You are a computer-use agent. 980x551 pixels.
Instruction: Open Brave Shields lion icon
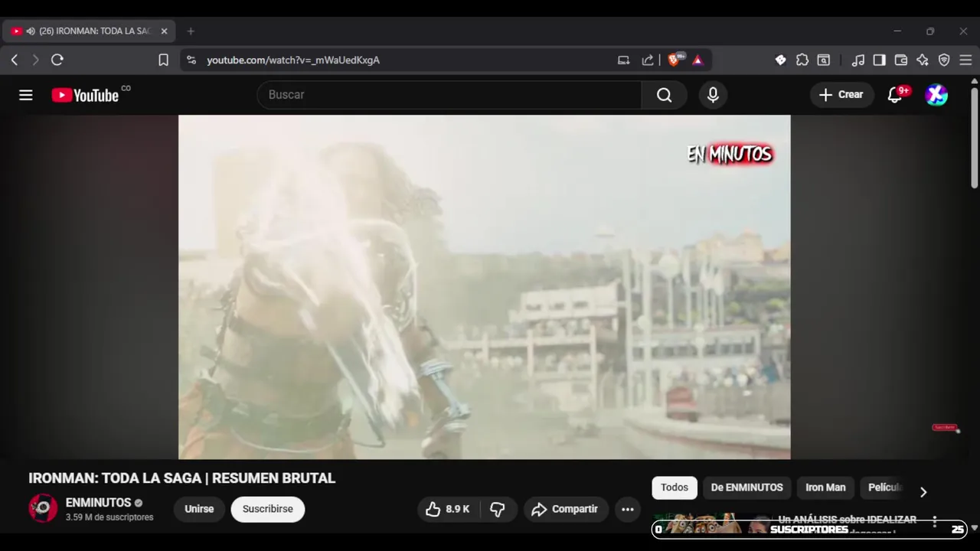675,60
